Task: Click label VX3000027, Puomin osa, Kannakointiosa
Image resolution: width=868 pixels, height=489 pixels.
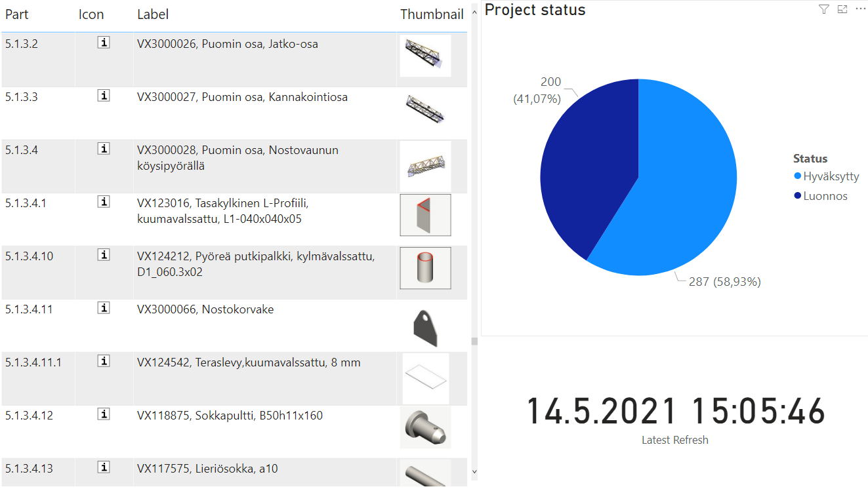Action: 242,97
